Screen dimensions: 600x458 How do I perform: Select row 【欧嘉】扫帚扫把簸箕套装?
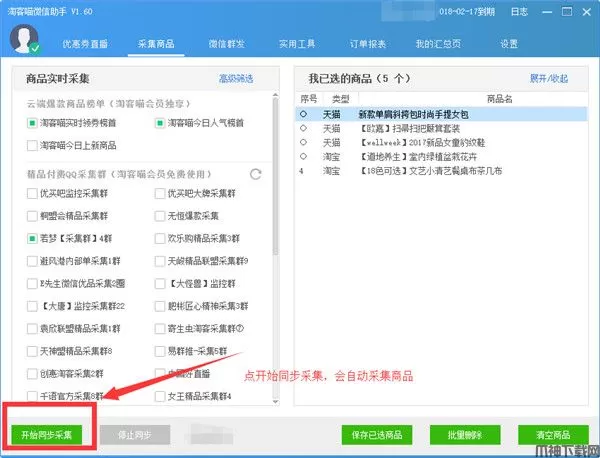pyautogui.click(x=442, y=129)
